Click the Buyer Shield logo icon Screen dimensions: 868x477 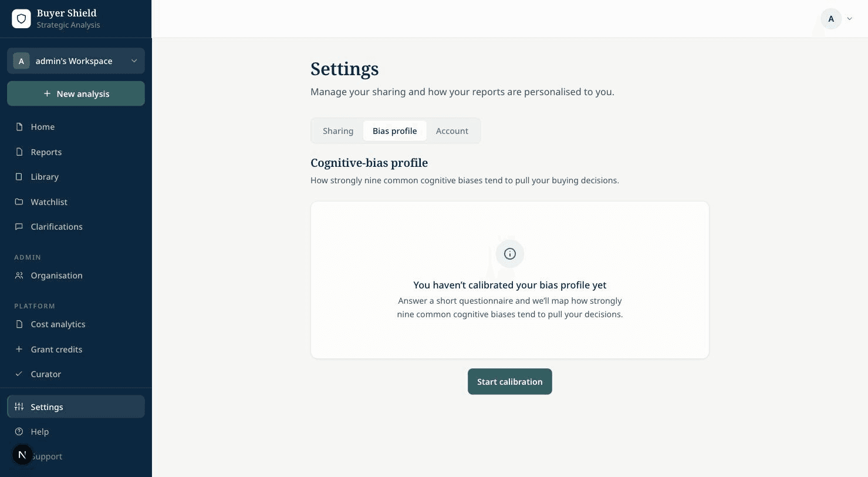pyautogui.click(x=21, y=19)
